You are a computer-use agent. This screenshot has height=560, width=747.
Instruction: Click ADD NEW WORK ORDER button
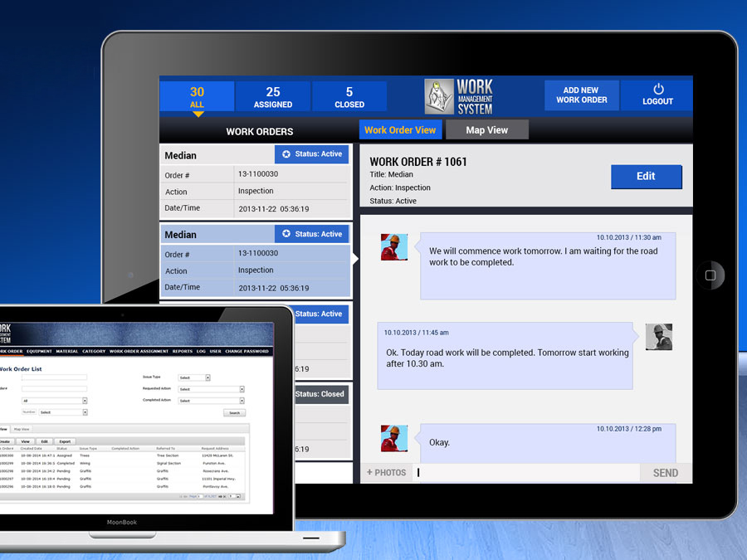(x=581, y=95)
